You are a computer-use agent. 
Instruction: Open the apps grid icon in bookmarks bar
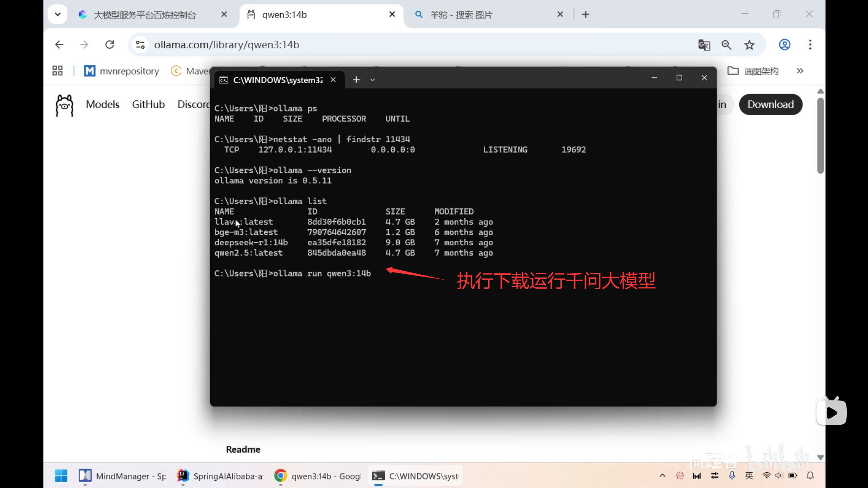[57, 71]
